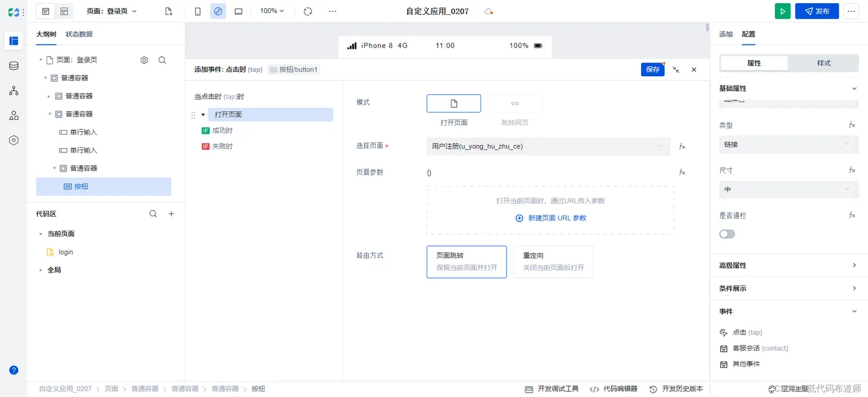Screen dimensions: 868x397
Task: Open the user roles sidebar icon
Action: click(x=14, y=115)
